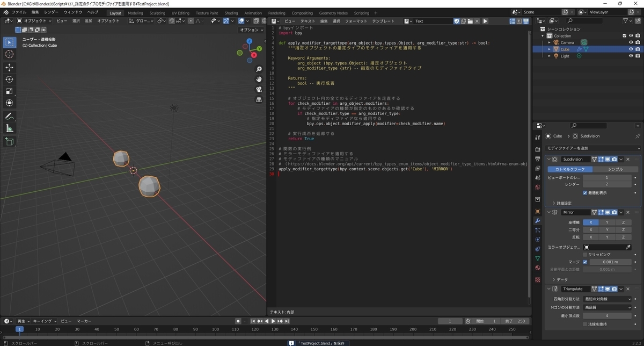Adjust viewport levels field showing 1
This screenshot has width=644, height=346.
(x=607, y=177)
